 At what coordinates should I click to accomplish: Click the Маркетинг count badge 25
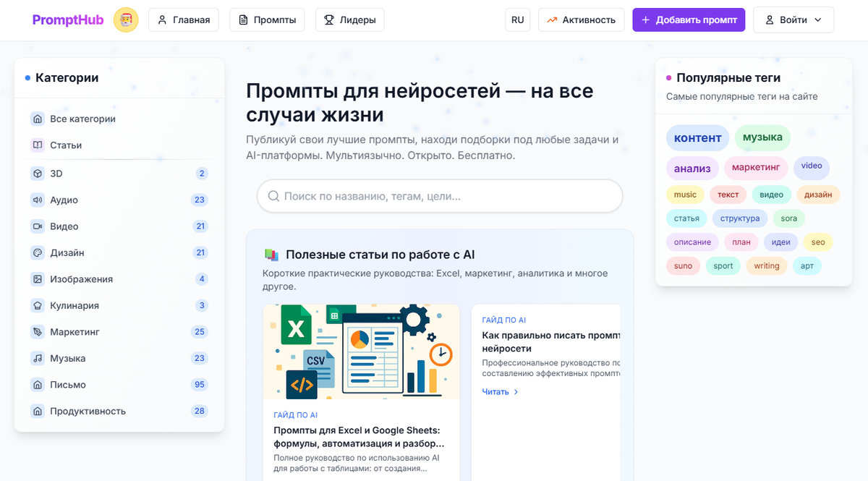pos(200,332)
